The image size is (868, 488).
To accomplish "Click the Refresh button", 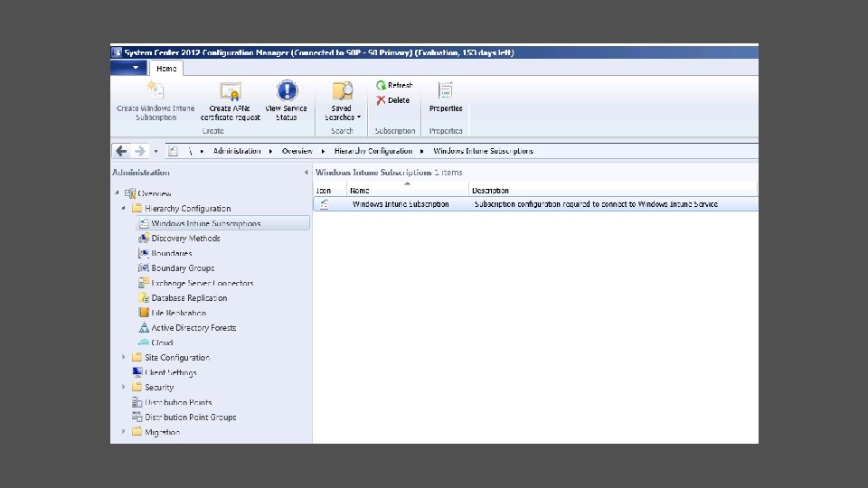I will pos(394,85).
